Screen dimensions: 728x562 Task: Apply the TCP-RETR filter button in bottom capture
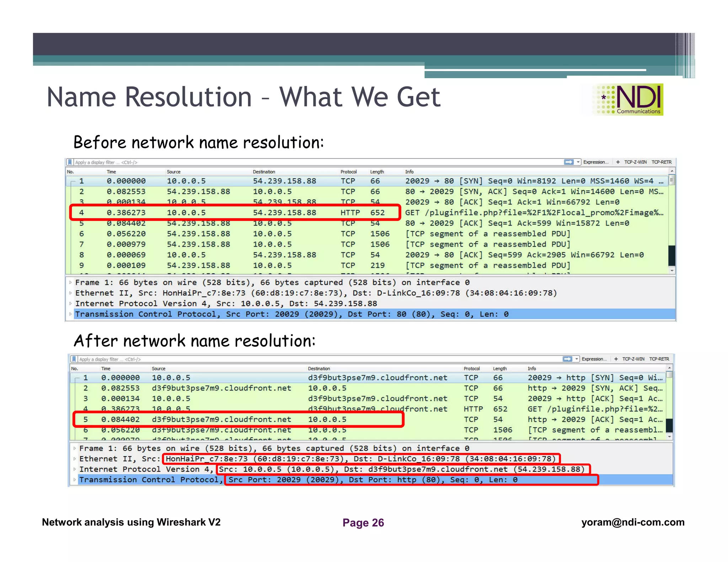[x=659, y=359]
